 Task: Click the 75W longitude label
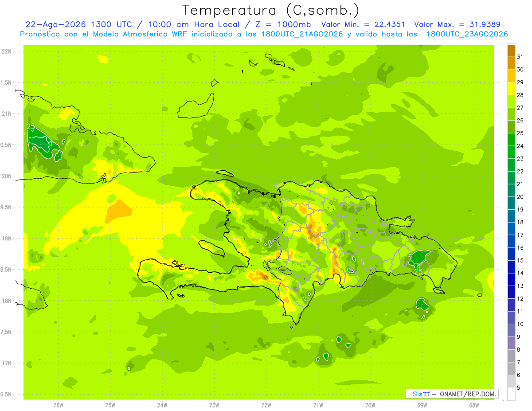click(x=110, y=405)
